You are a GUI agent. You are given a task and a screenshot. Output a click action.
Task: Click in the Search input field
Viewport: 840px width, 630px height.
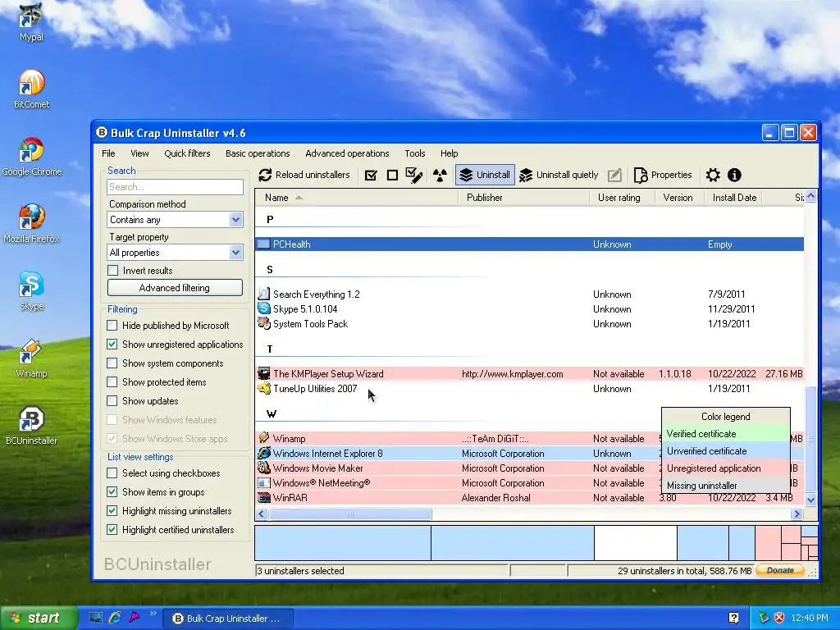click(x=175, y=187)
